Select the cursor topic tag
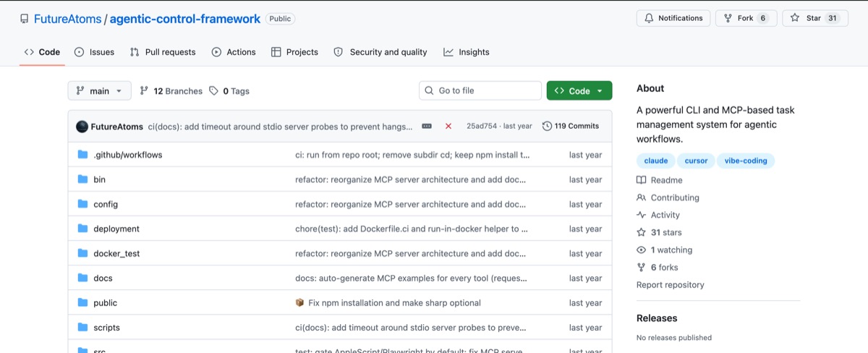This screenshot has width=868, height=353. tap(697, 161)
